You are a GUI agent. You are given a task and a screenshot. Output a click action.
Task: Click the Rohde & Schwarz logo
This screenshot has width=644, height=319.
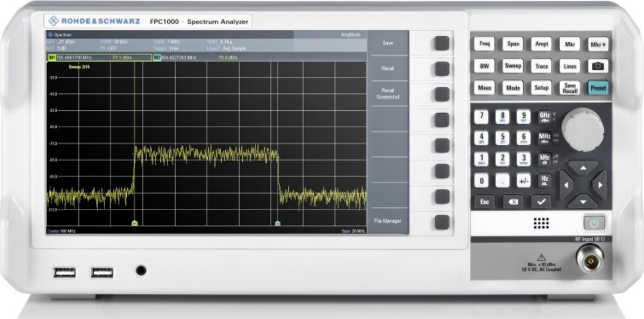(94, 20)
